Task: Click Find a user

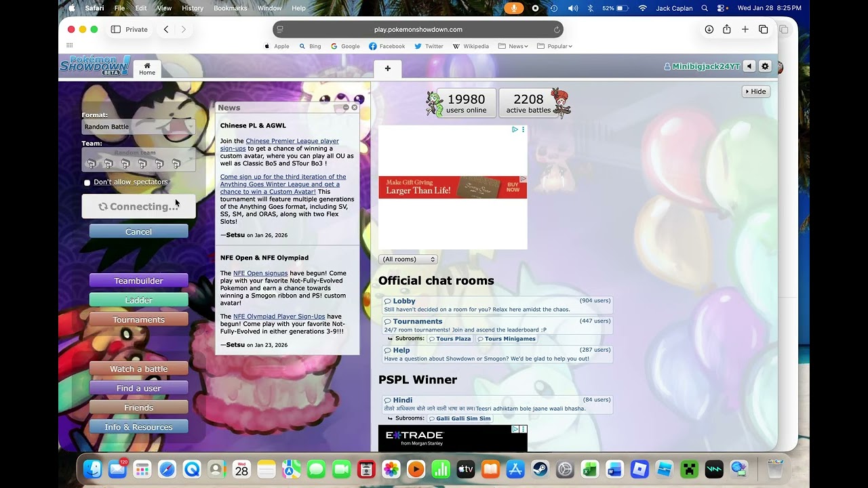Action: (138, 388)
